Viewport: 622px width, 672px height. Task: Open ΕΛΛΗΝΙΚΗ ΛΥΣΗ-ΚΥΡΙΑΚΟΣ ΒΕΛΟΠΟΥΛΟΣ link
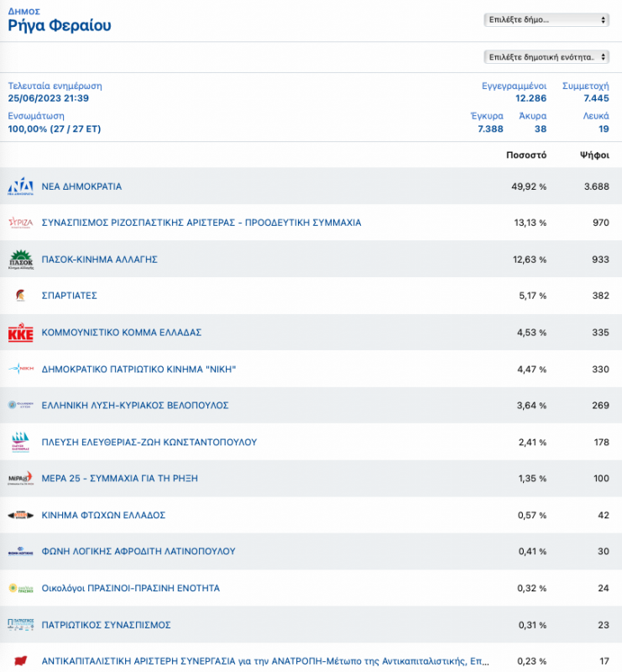point(135,406)
